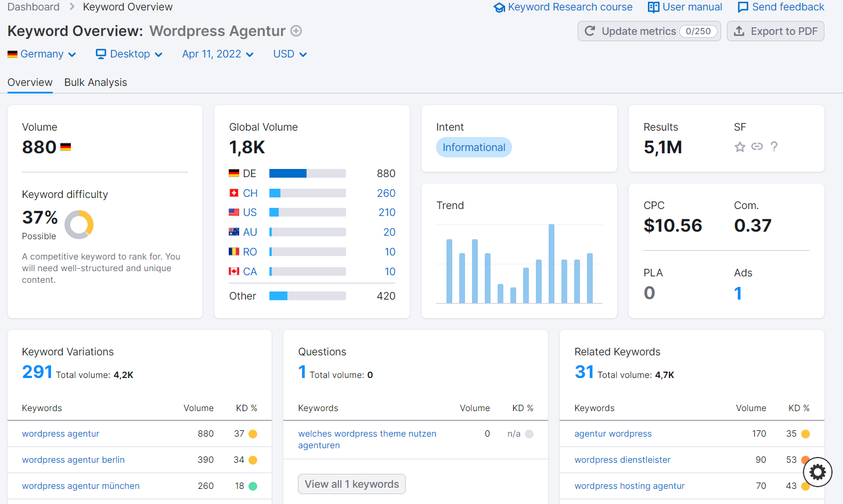
Task: Open the 1 questions count link
Action: (302, 372)
